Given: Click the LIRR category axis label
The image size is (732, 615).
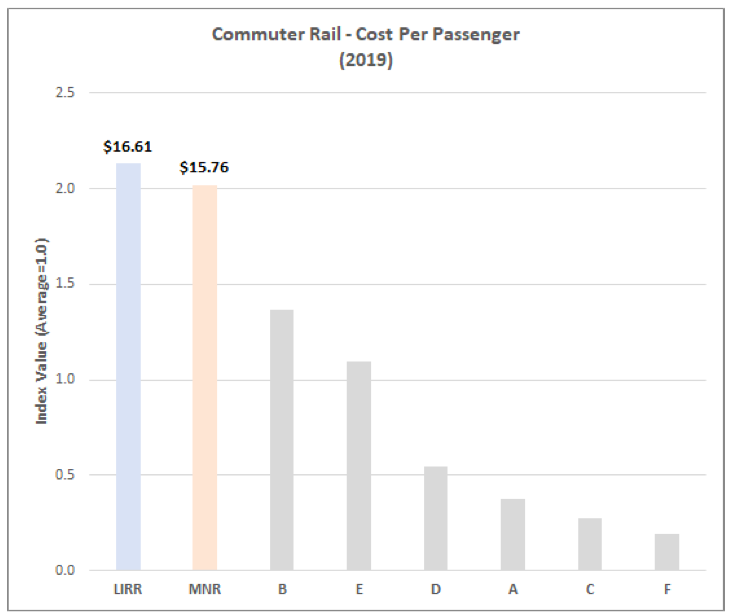Looking at the screenshot, I should click(x=128, y=589).
